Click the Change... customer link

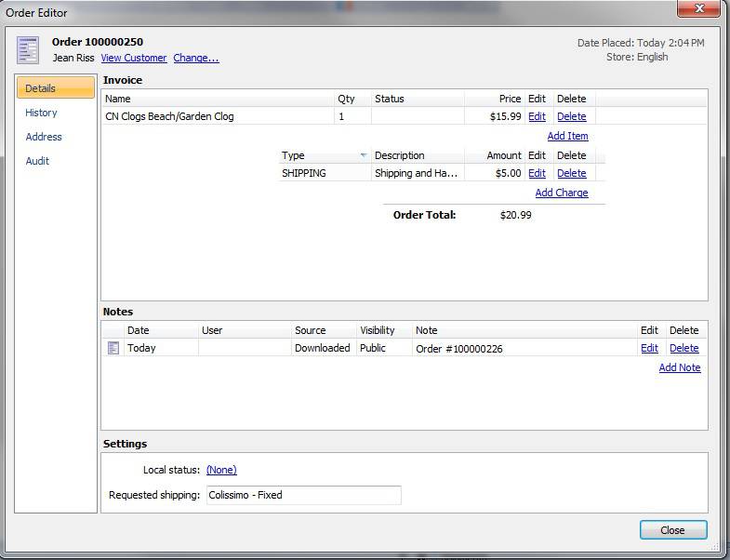pyautogui.click(x=196, y=58)
